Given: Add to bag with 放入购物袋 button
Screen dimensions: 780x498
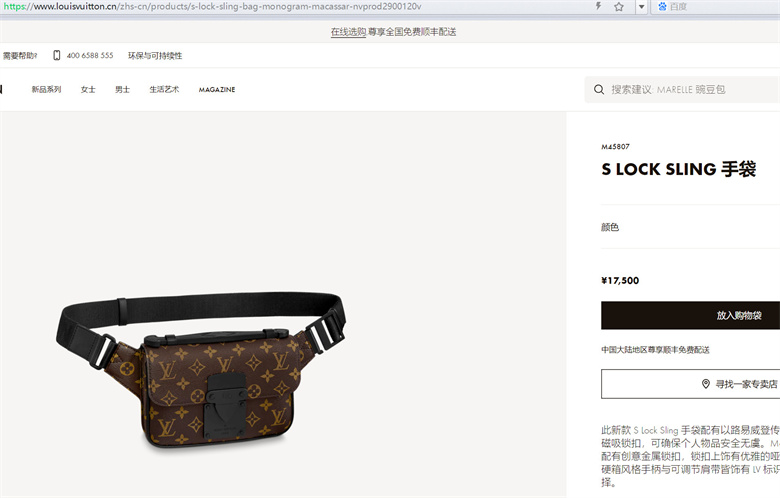Looking at the screenshot, I should (690, 315).
